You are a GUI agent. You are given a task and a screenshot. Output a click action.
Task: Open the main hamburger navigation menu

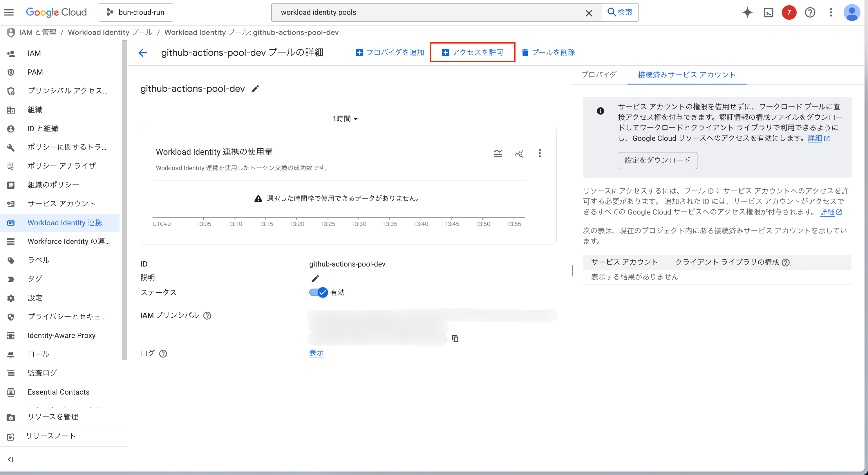(x=9, y=12)
